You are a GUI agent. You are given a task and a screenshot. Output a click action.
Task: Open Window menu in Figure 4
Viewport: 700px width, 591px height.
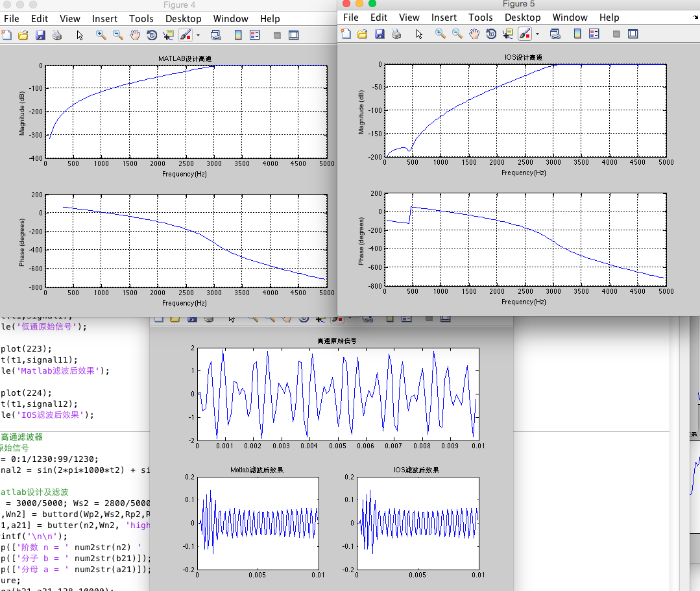pos(230,19)
